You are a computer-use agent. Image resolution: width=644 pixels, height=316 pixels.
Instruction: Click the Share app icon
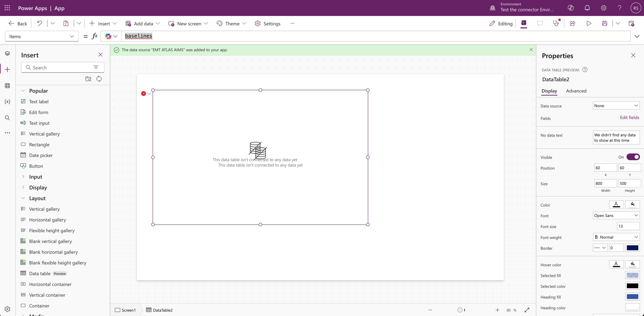coord(572,24)
